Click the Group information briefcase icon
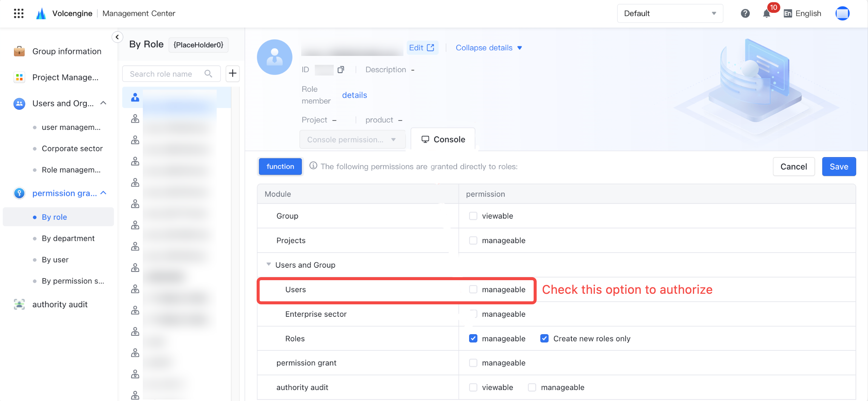Image resolution: width=868 pixels, height=401 pixels. tap(19, 51)
